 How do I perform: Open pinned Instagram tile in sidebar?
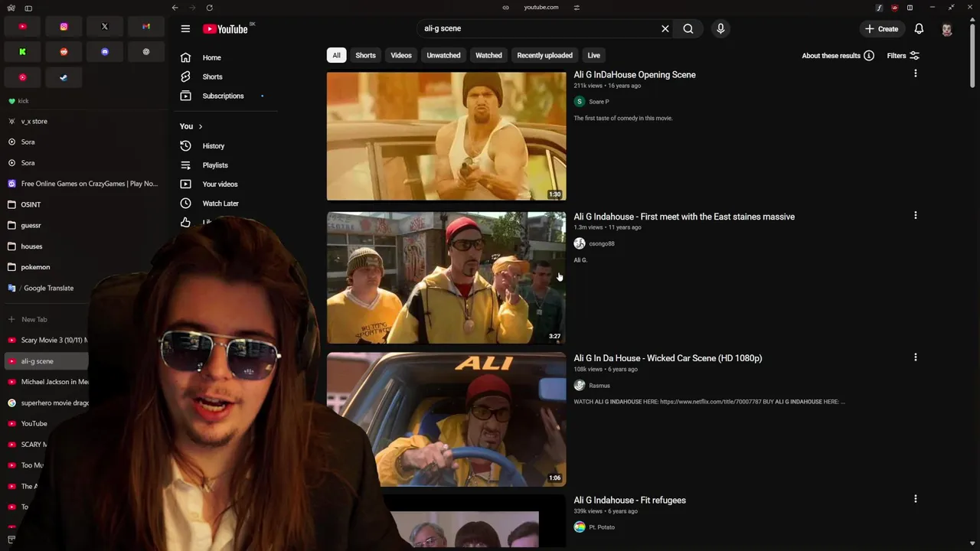coord(64,27)
